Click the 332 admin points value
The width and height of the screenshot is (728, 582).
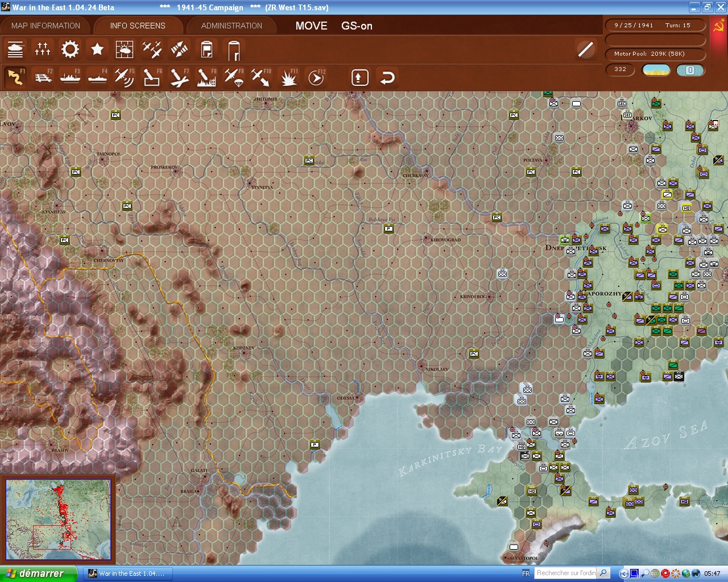click(621, 69)
